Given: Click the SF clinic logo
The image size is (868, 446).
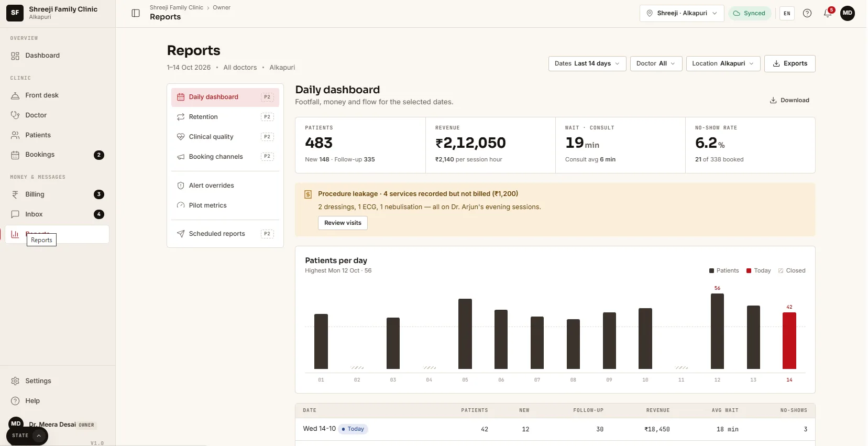Looking at the screenshot, I should point(15,13).
